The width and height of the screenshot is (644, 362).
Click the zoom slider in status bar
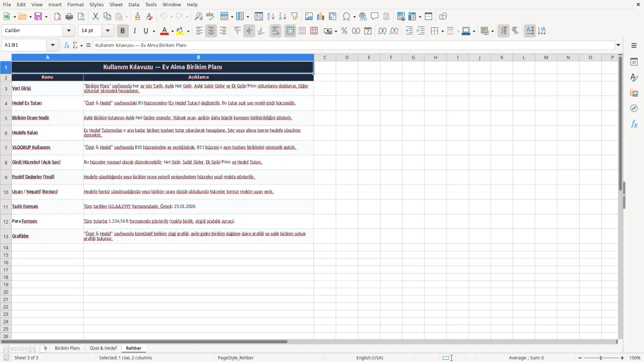click(601, 358)
